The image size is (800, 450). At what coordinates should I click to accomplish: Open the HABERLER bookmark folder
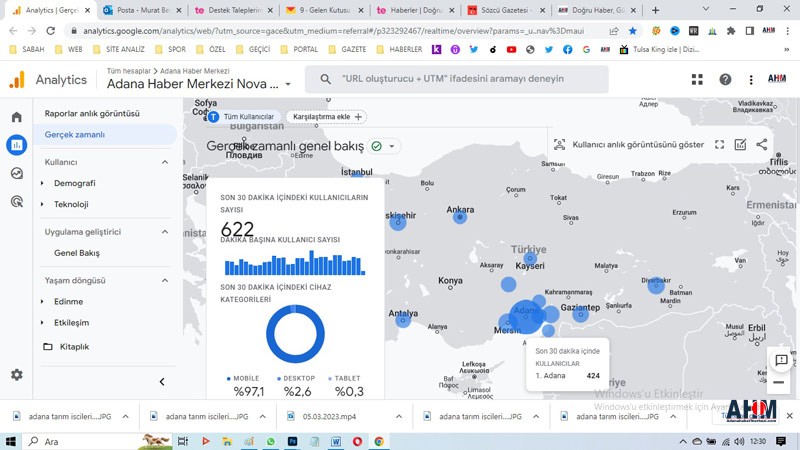click(399, 49)
